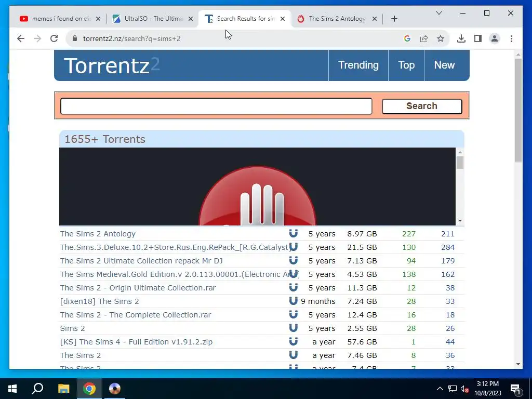Click magnet icon for Sims Medieval Gold Edition
Viewport: 532px width, 399px height.
click(294, 274)
